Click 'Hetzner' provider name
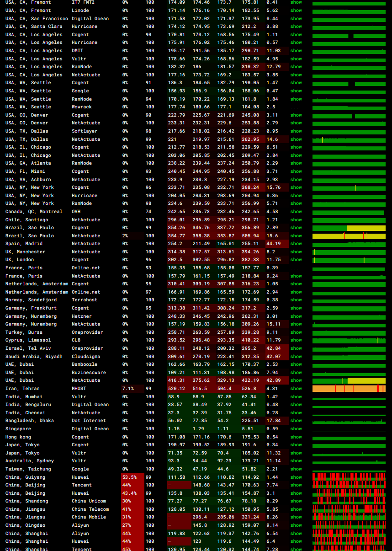 pos(82,316)
